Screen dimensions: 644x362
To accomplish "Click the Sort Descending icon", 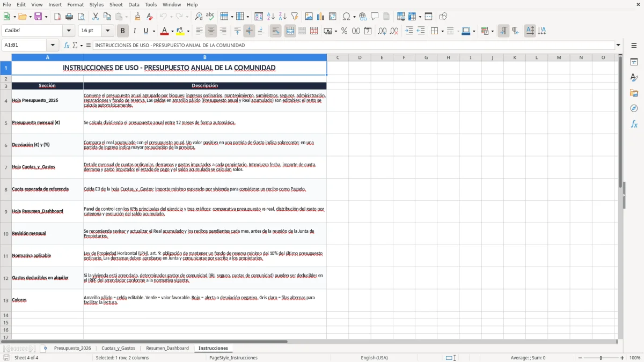I will tap(282, 17).
